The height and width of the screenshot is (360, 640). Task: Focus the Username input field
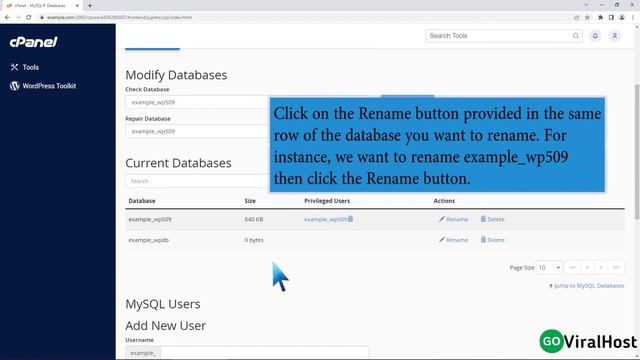click(x=264, y=353)
